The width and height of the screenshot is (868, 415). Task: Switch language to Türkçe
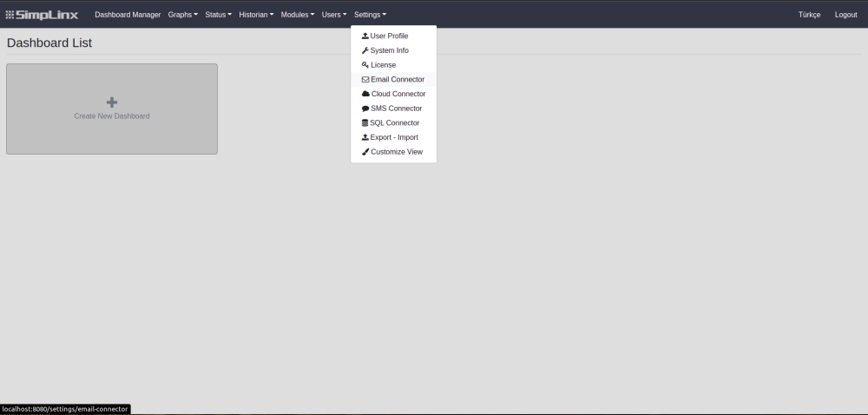(x=809, y=15)
